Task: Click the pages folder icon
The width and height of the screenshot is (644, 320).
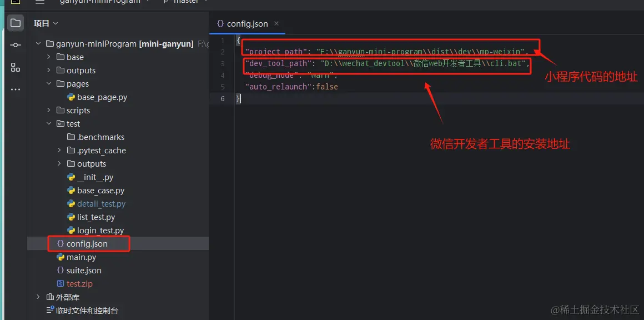Action: tap(61, 83)
